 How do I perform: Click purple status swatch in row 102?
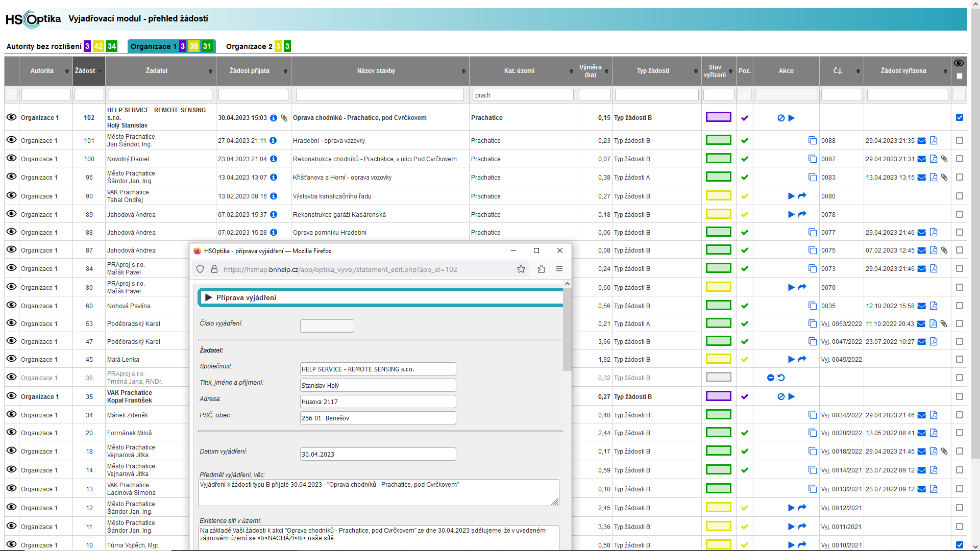718,117
